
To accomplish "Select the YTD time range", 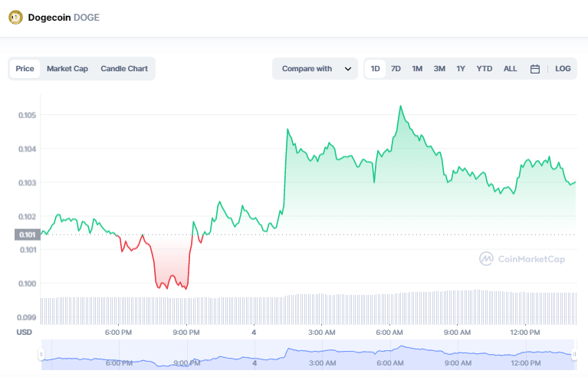I will 485,68.
